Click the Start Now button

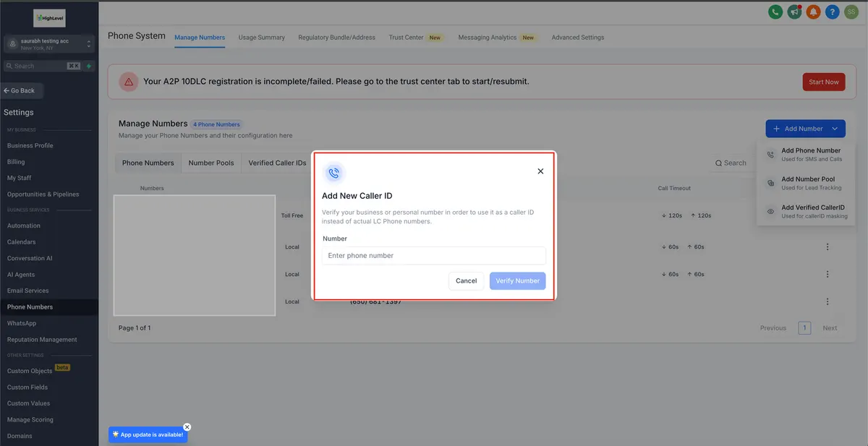[x=824, y=82]
